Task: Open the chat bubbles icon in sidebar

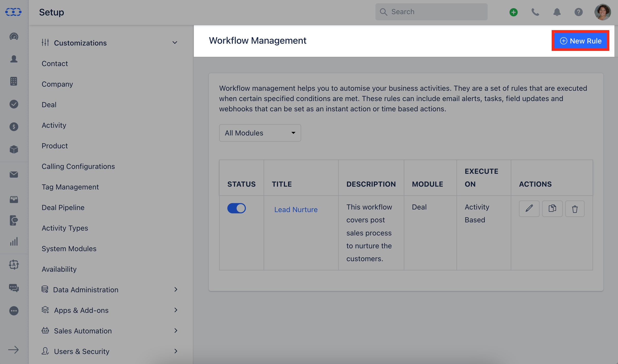Action: point(14,288)
